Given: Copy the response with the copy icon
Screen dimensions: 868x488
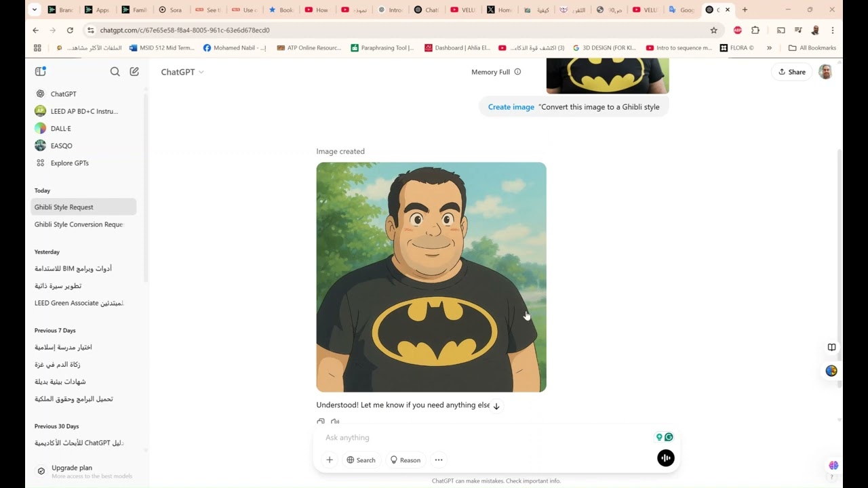Looking at the screenshot, I should [x=321, y=422].
